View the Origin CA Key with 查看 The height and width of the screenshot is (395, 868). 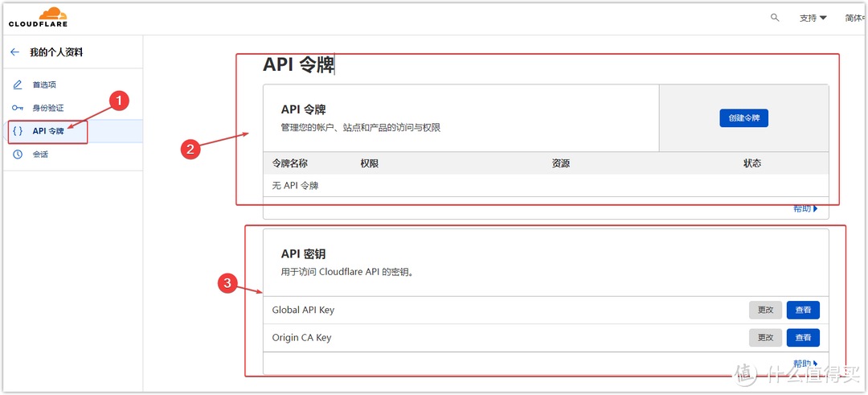click(802, 338)
